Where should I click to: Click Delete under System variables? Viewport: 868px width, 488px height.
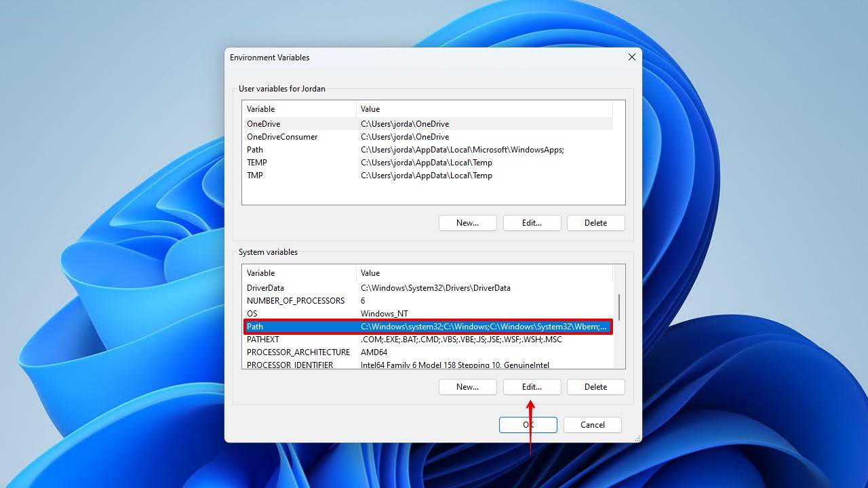tap(595, 387)
